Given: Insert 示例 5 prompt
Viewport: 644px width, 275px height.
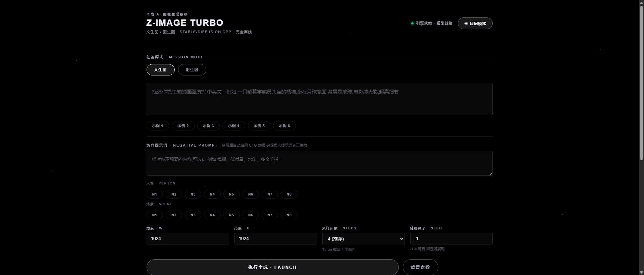Looking at the screenshot, I should pyautogui.click(x=259, y=126).
